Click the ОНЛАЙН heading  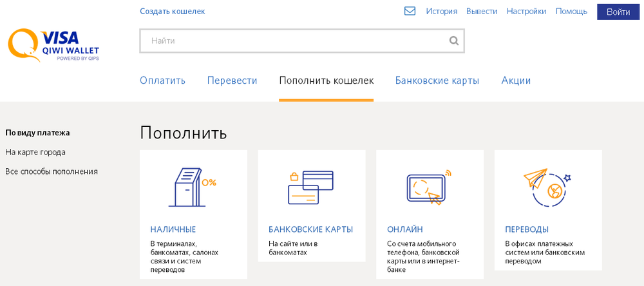405,229
